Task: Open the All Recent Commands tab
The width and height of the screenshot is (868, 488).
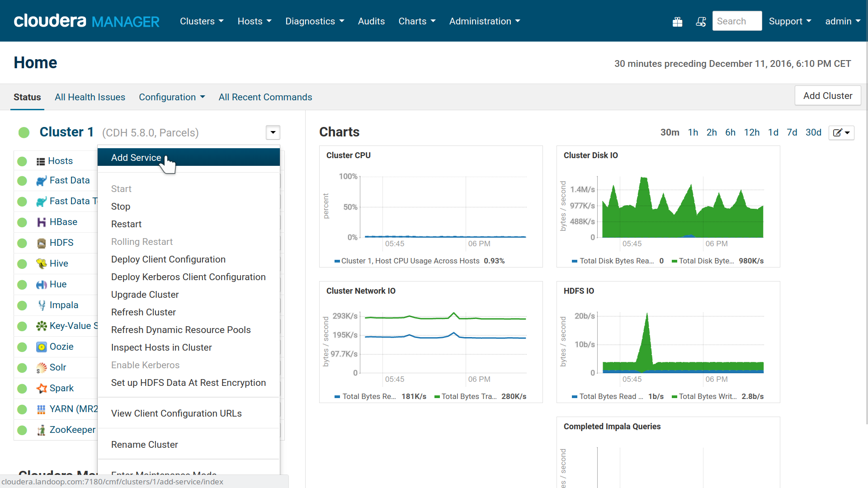Action: tap(265, 97)
